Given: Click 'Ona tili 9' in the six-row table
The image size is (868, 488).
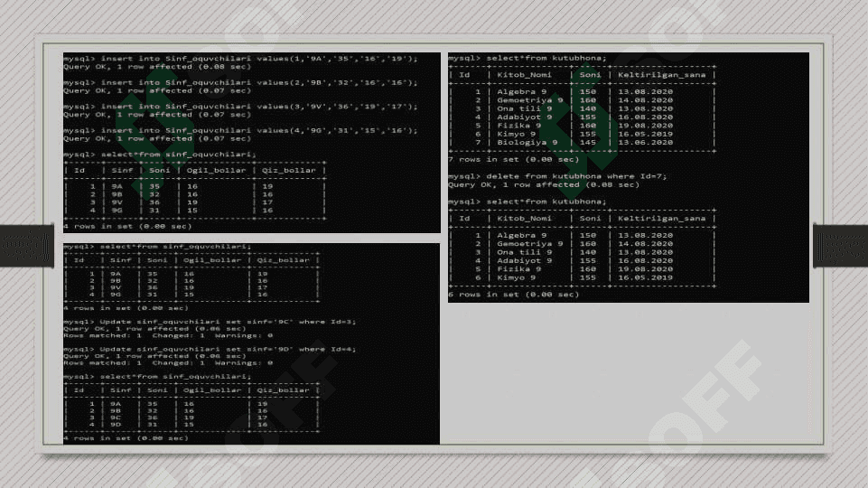Looking at the screenshot, I should (524, 253).
